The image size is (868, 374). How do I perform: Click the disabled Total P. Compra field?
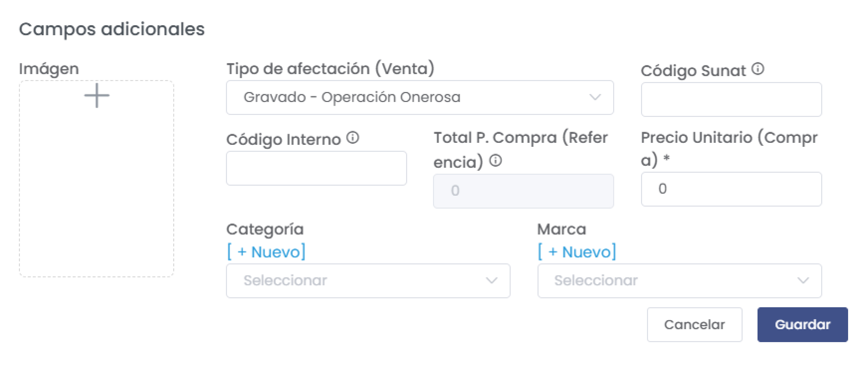pos(523,191)
